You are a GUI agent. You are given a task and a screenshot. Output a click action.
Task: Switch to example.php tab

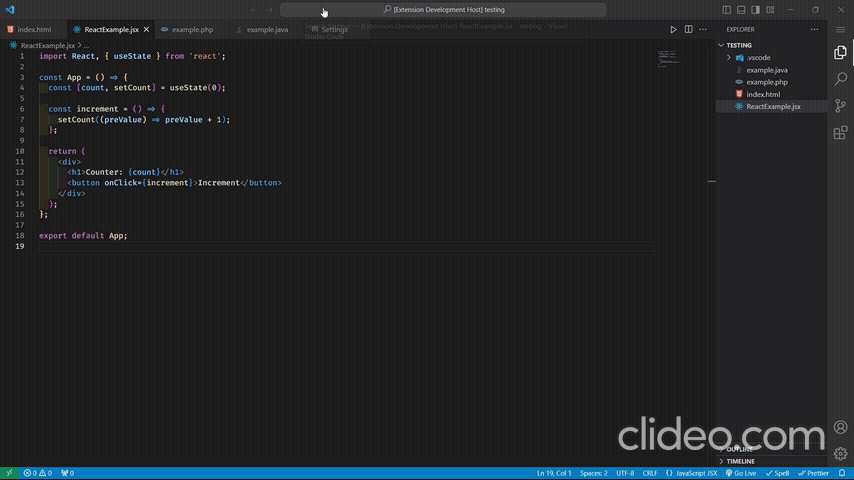(x=192, y=29)
